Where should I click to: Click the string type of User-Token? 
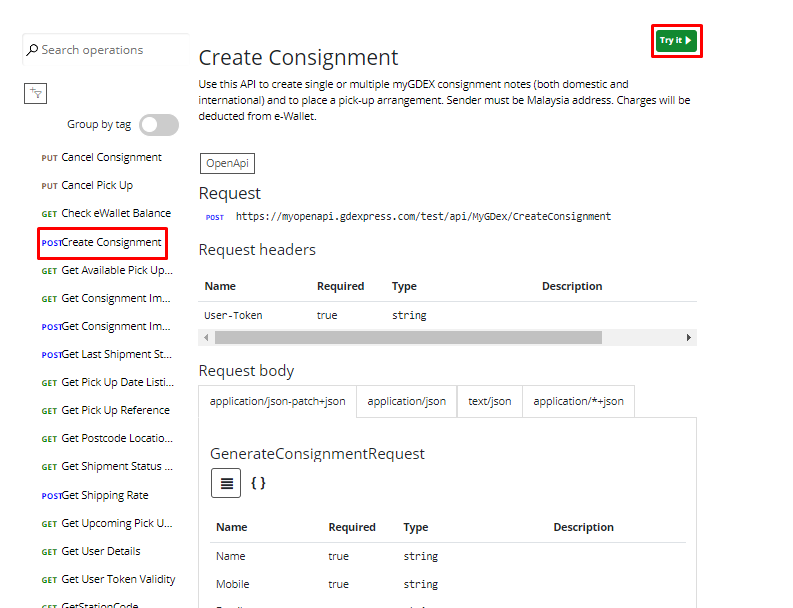pos(409,316)
